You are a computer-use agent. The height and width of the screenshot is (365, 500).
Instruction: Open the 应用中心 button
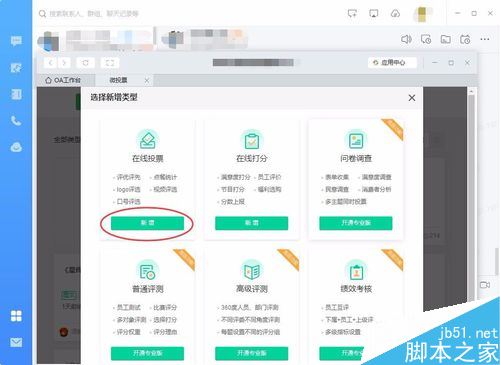pyautogui.click(x=392, y=63)
